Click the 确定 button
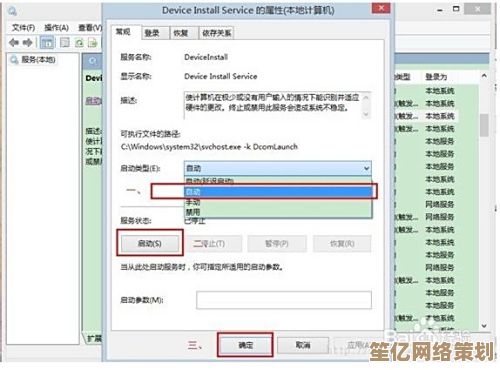 pos(246,345)
